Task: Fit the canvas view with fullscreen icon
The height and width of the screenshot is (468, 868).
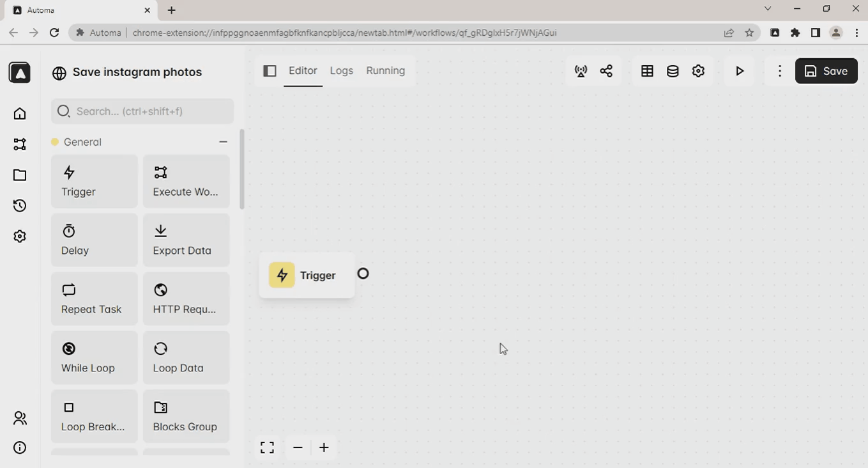Action: tap(268, 448)
